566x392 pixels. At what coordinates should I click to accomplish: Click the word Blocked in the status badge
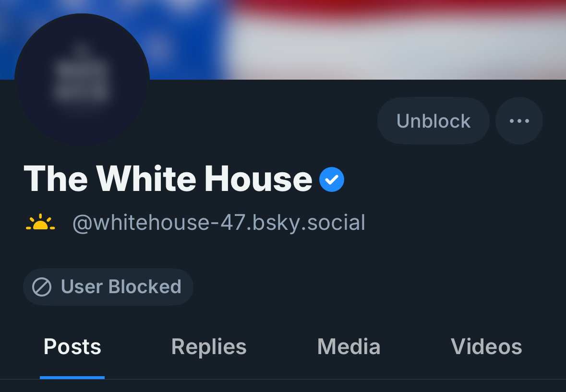[145, 287]
